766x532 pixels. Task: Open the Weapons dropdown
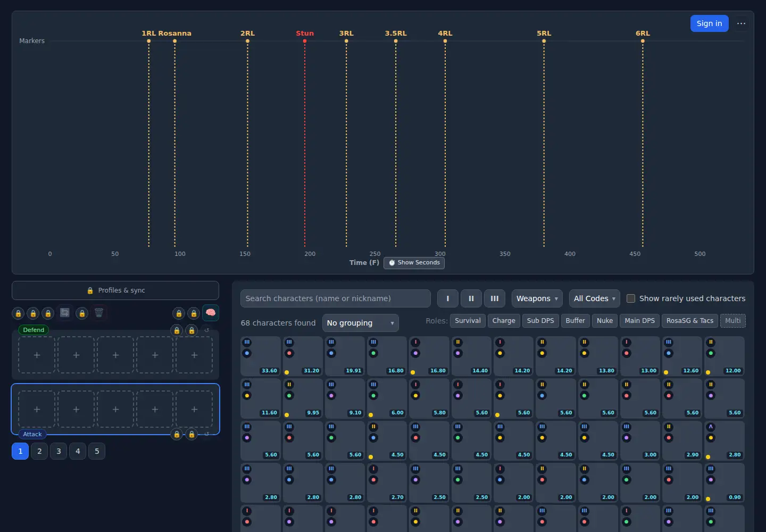pyautogui.click(x=537, y=298)
